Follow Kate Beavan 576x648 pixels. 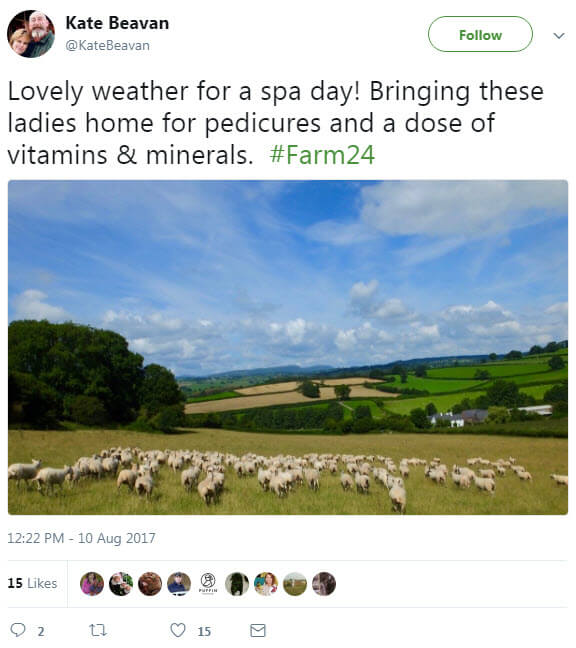pos(480,34)
